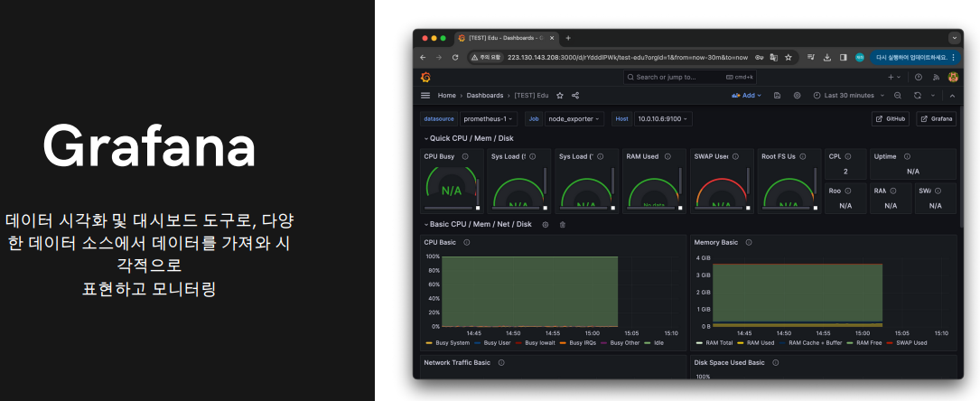
Task: Go back in browser history
Action: 423,58
